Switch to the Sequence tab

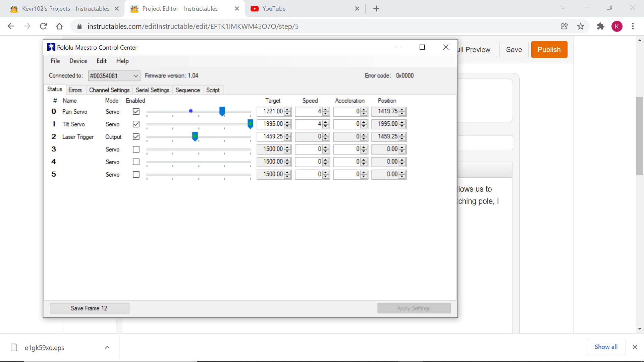pyautogui.click(x=187, y=90)
